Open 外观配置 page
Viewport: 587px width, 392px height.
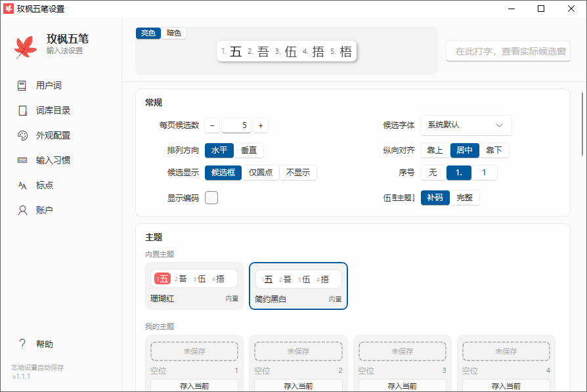[x=53, y=135]
